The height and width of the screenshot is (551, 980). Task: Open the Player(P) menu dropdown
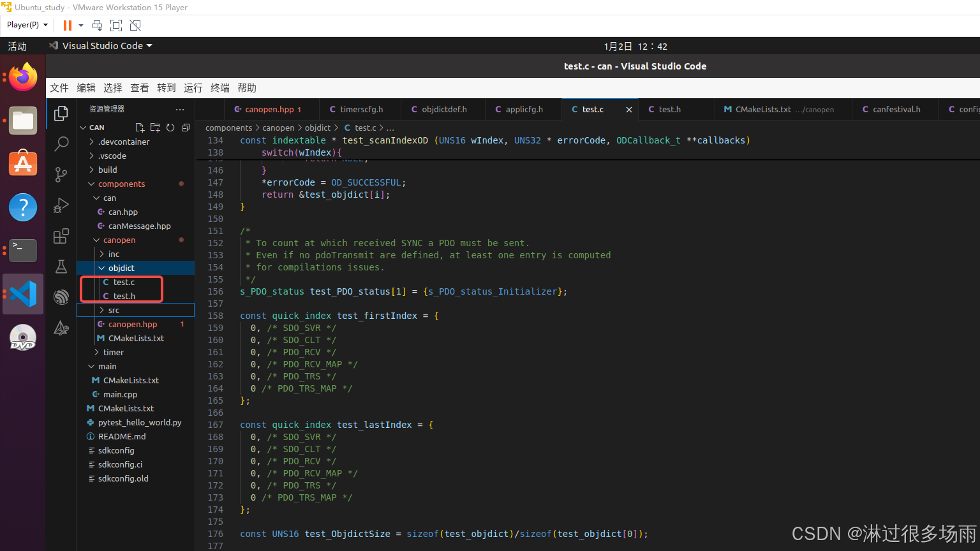point(27,25)
